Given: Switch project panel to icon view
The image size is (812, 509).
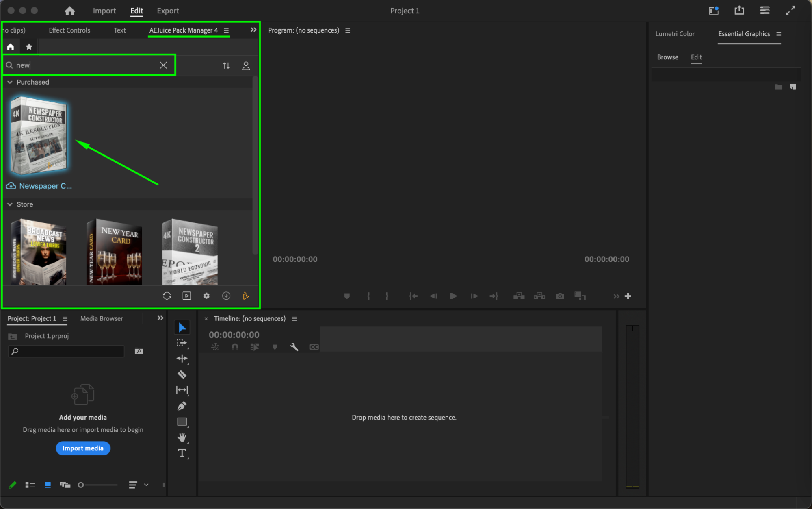Looking at the screenshot, I should (48, 485).
